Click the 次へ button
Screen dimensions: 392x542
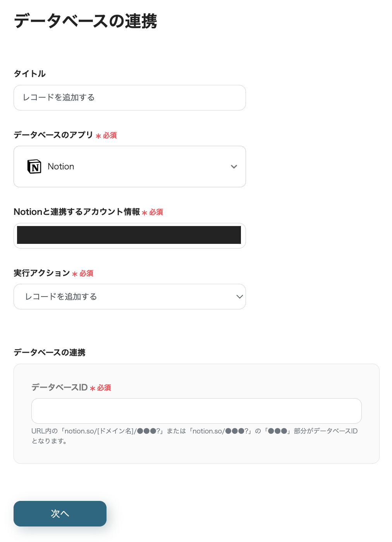pyautogui.click(x=60, y=514)
